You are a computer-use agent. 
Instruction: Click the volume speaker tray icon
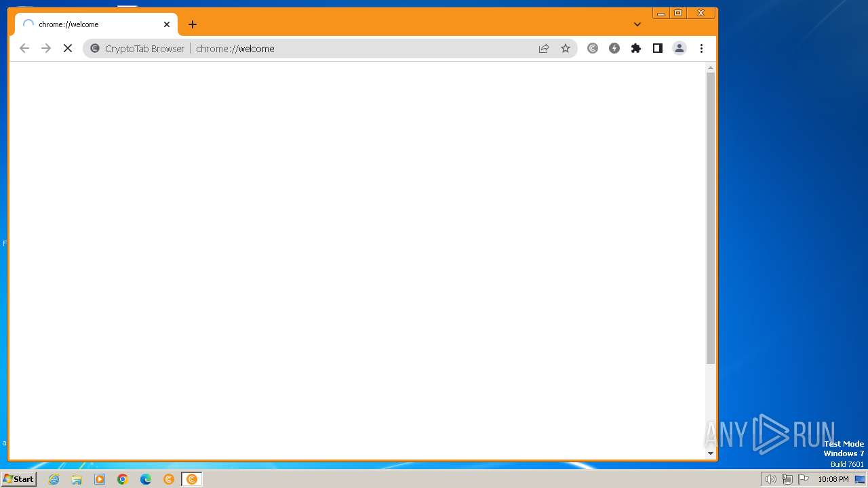(770, 479)
